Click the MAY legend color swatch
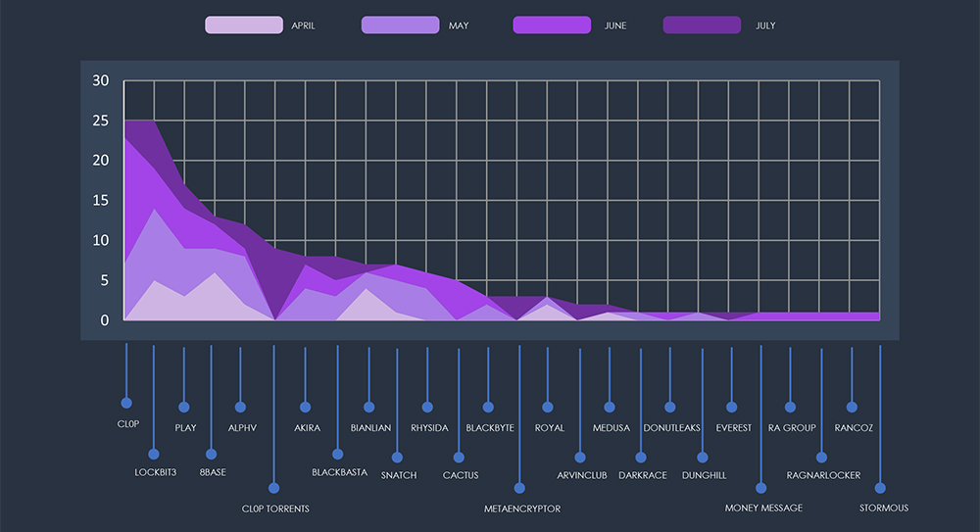Image resolution: width=980 pixels, height=532 pixels. tap(400, 25)
